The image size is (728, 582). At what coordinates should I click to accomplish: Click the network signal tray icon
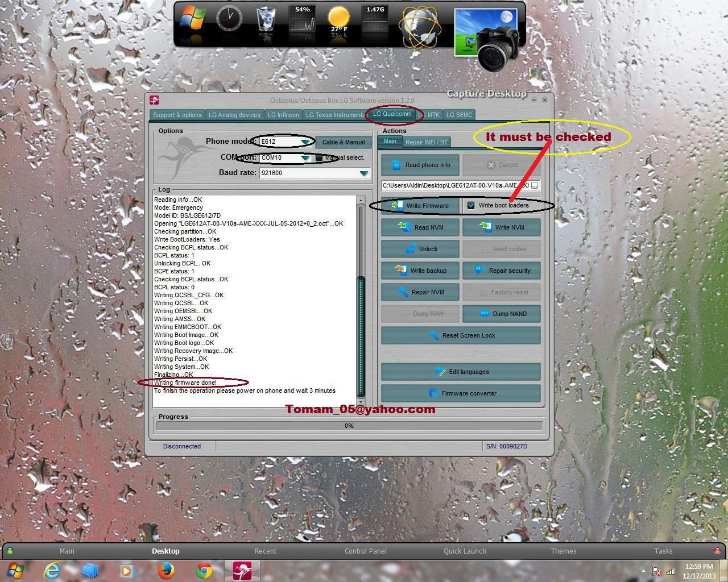click(671, 572)
